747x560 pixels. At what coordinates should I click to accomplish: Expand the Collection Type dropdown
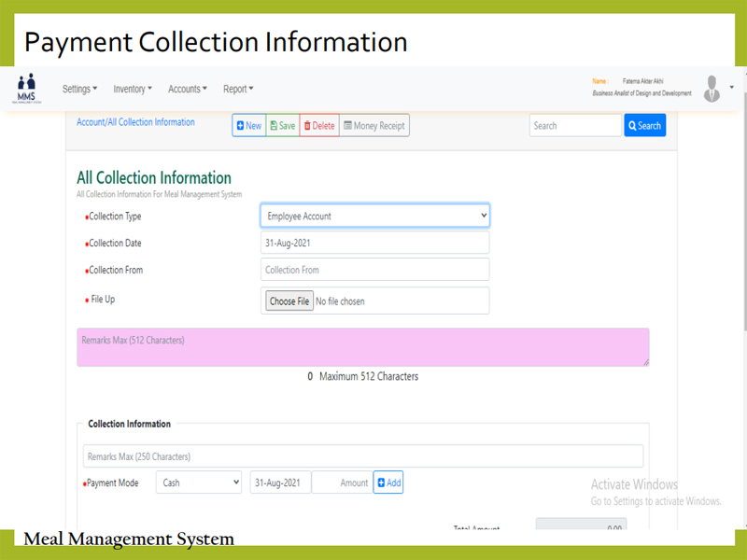(374, 216)
